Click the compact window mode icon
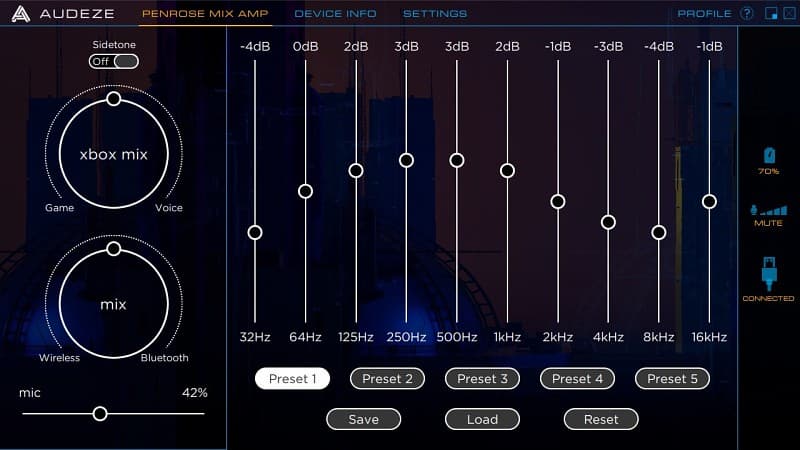The image size is (800, 450). coord(771,14)
